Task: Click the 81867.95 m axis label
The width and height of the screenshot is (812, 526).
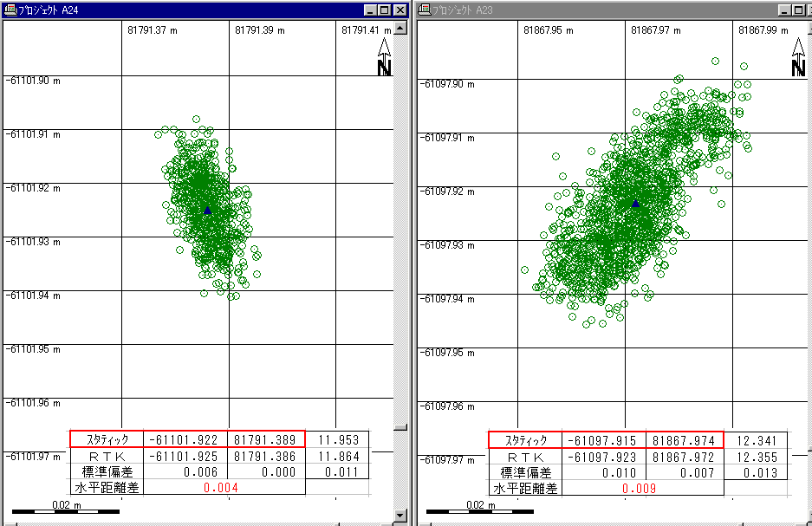Action: coord(549,30)
